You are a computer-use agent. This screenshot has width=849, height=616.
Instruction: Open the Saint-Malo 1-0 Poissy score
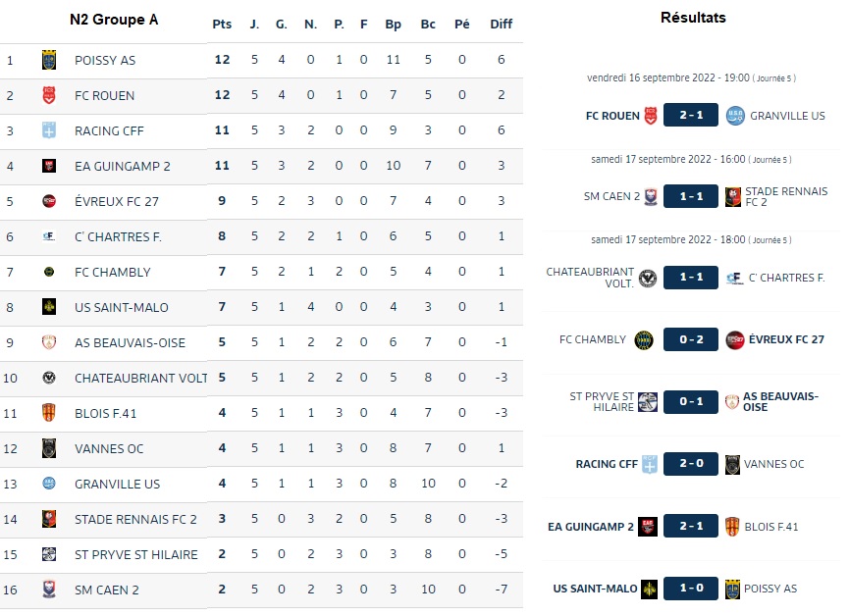click(691, 588)
